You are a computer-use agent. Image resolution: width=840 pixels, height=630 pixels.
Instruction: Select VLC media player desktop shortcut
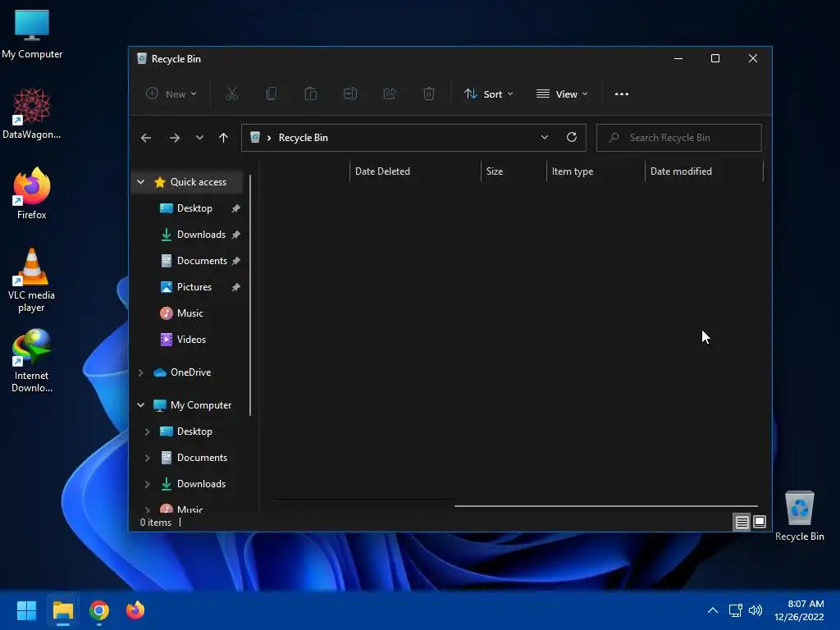click(x=32, y=281)
